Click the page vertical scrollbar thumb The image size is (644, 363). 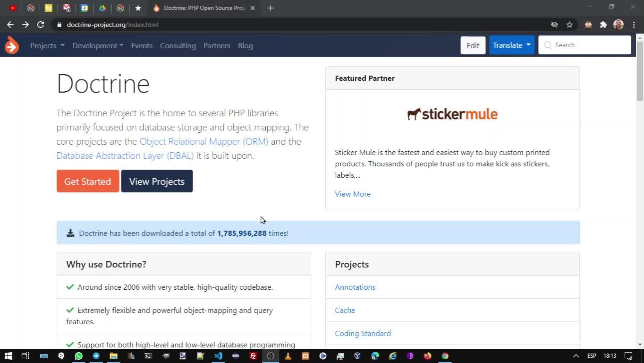(640, 71)
